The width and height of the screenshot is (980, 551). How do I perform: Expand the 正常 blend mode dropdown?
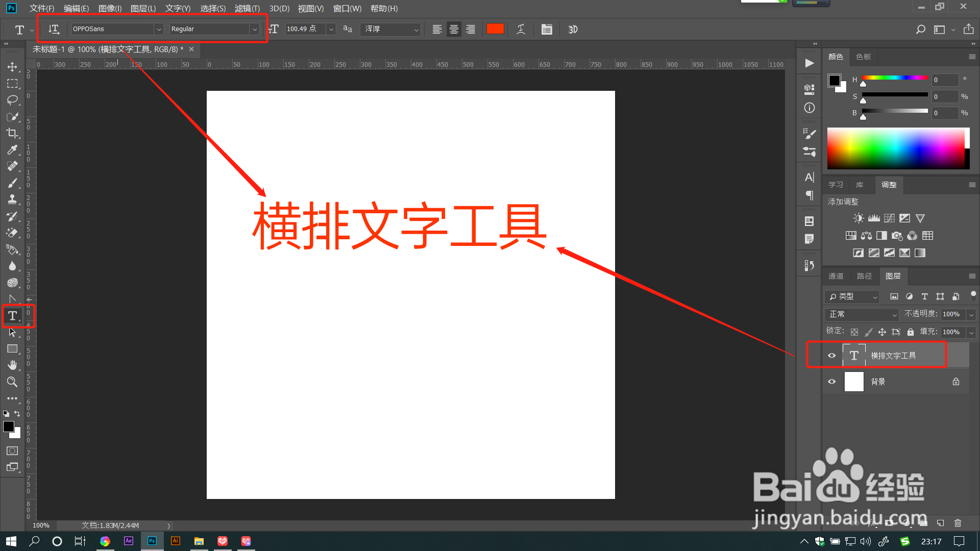pos(862,314)
